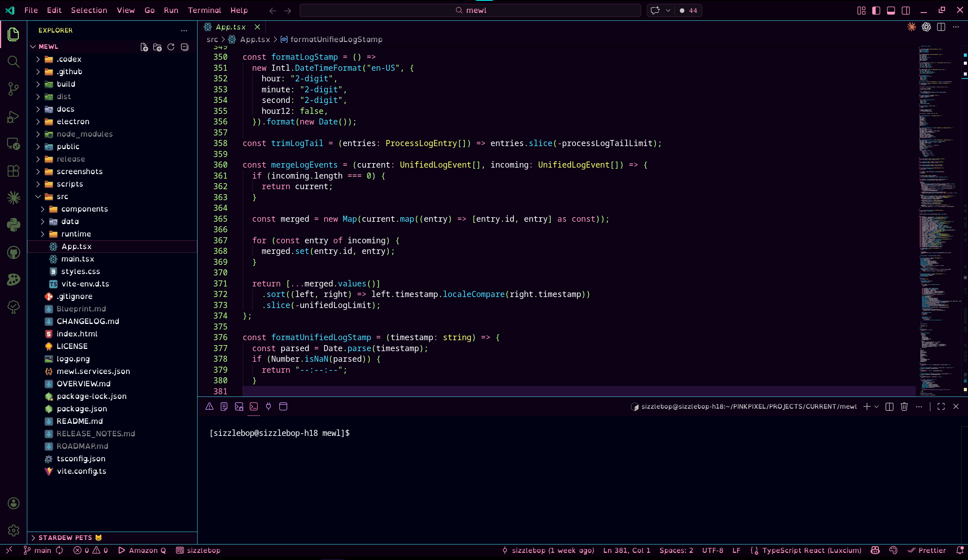Open the new terminal launch profile dropdown
The height and width of the screenshot is (560, 968).
click(876, 406)
